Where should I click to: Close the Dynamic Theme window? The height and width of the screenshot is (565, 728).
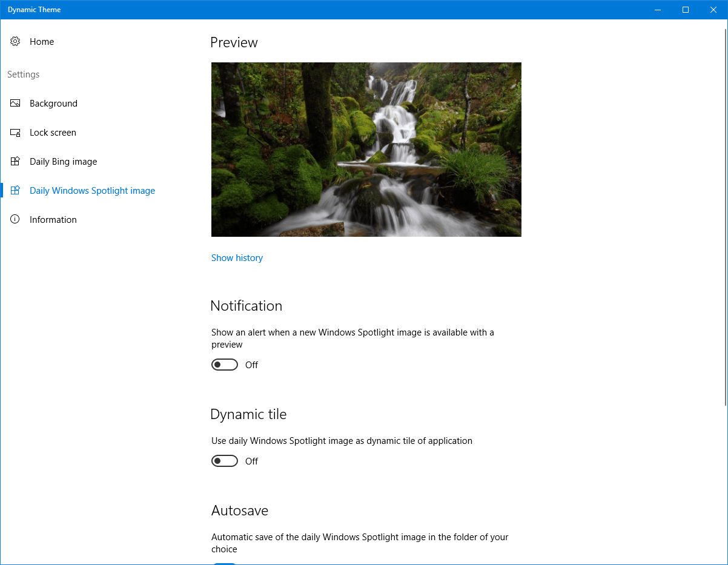(x=713, y=10)
